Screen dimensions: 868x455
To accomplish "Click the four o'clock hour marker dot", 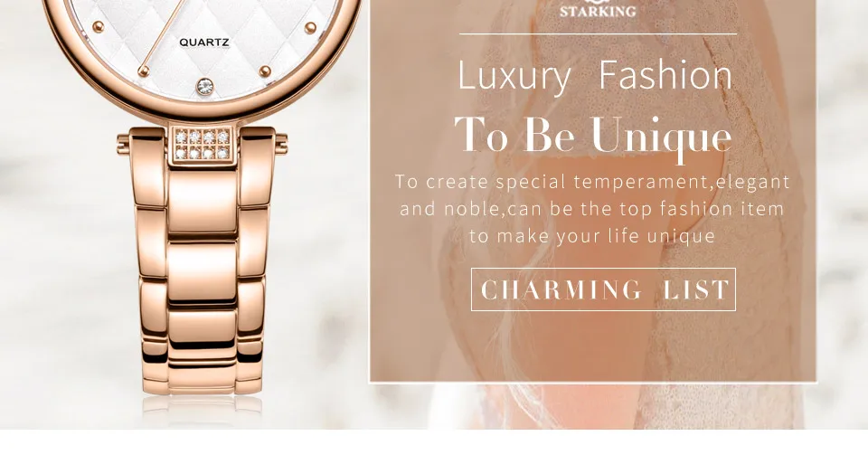I will 310,28.
